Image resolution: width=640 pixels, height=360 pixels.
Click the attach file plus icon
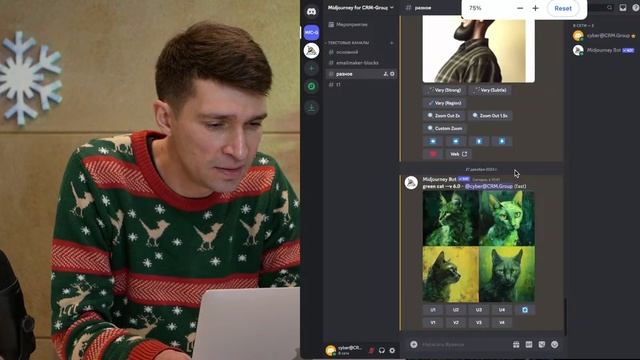pos(413,344)
